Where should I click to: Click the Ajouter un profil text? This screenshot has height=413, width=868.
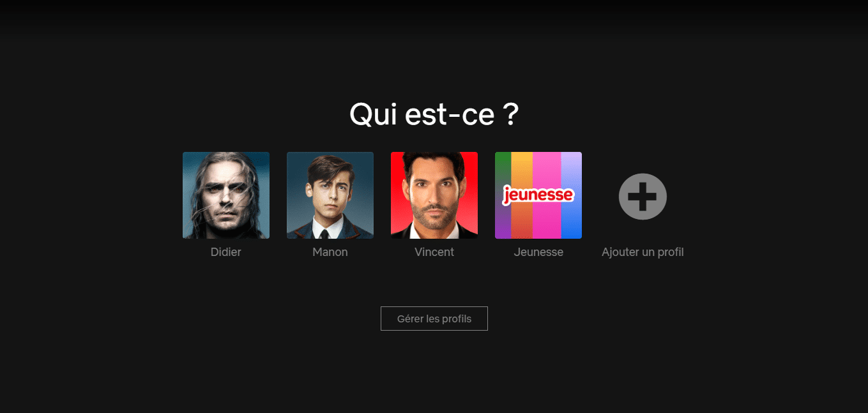[643, 252]
